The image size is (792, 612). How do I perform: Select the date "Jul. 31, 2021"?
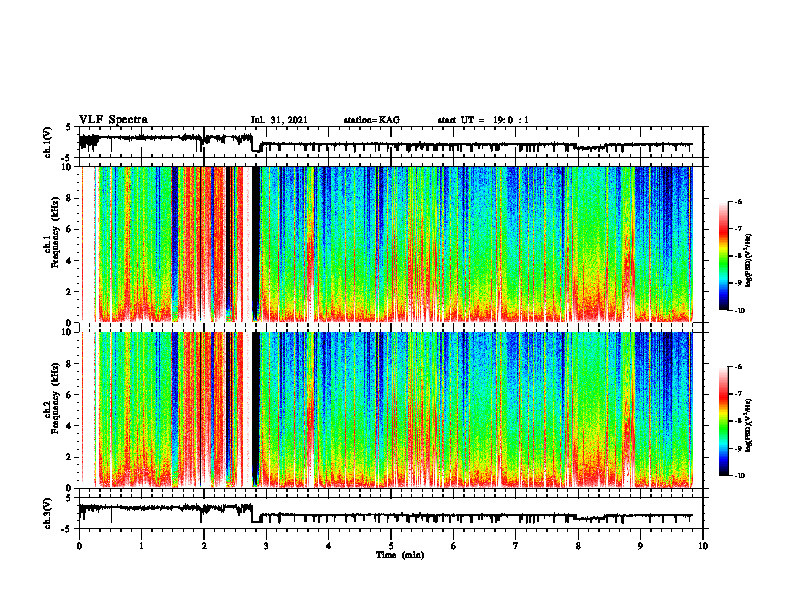click(279, 120)
